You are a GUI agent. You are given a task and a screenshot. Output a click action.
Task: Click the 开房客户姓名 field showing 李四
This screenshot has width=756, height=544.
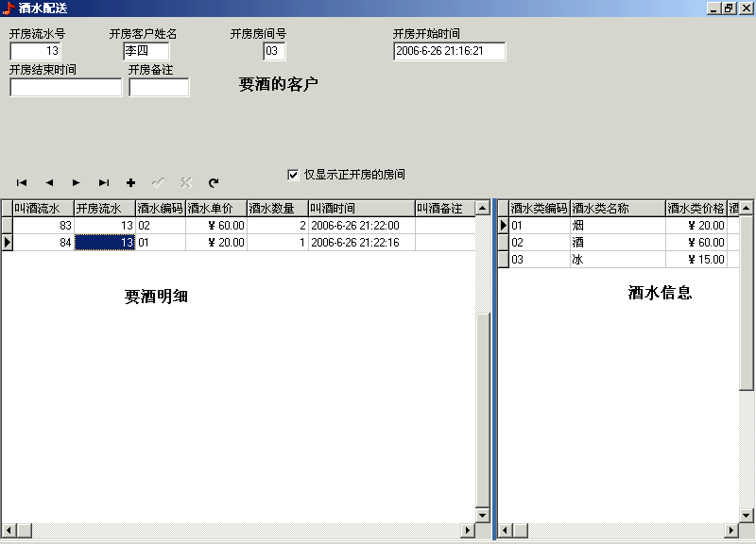146,51
